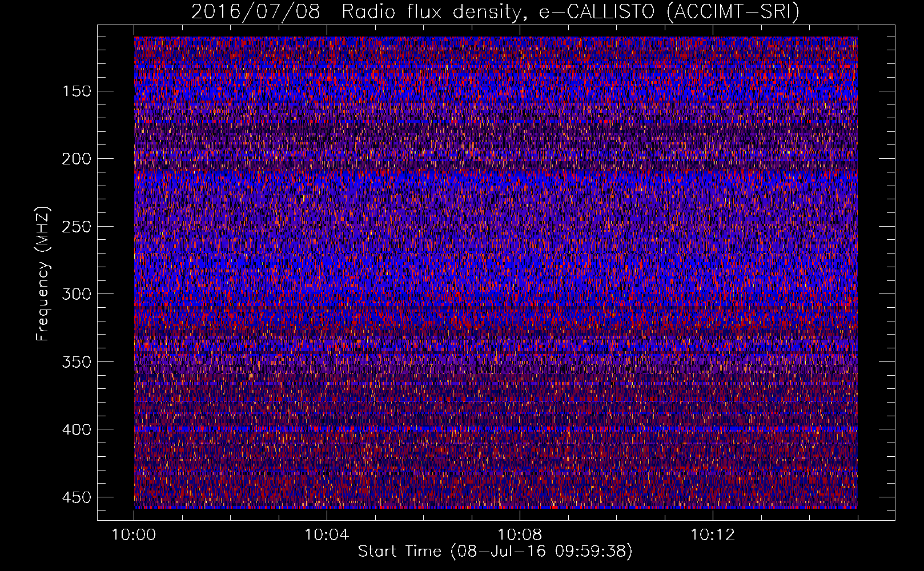Click the '300' frequency tick label
The image size is (924, 571).
pos(76,294)
